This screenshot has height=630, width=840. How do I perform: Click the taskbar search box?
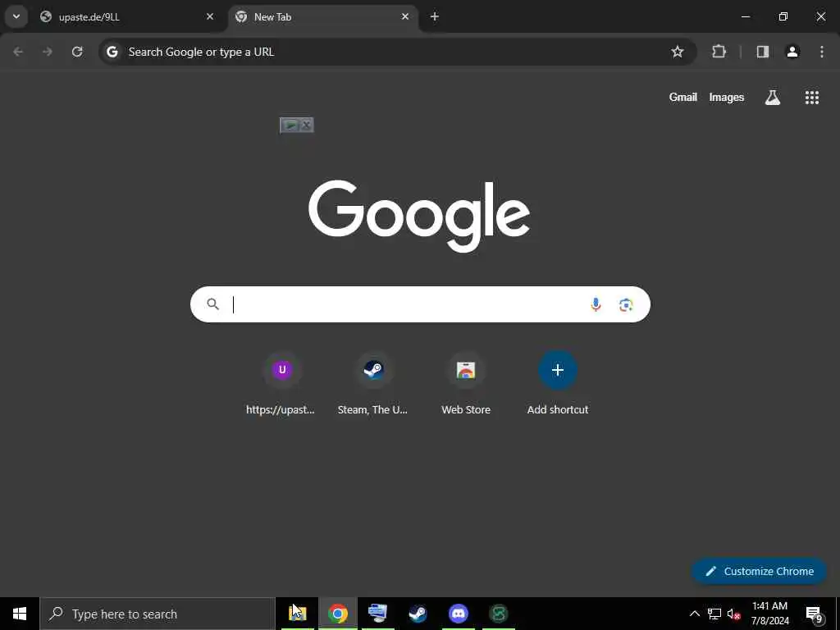[x=157, y=614]
